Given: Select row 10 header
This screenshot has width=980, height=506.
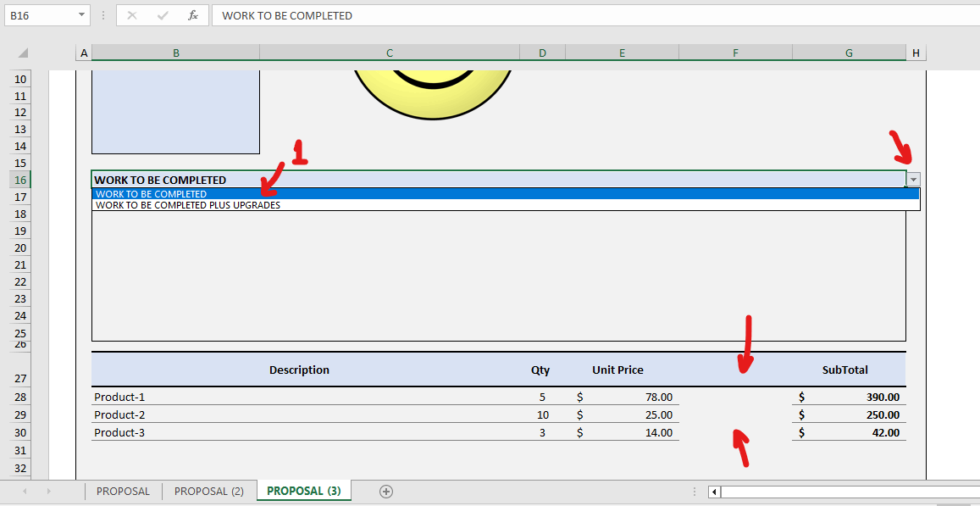Looking at the screenshot, I should pyautogui.click(x=20, y=79).
